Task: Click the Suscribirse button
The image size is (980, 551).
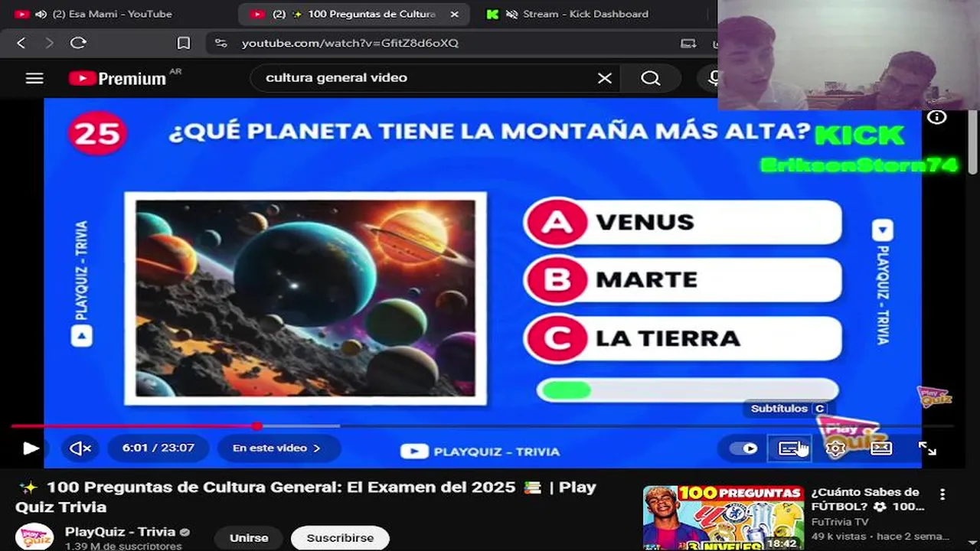Action: [340, 538]
